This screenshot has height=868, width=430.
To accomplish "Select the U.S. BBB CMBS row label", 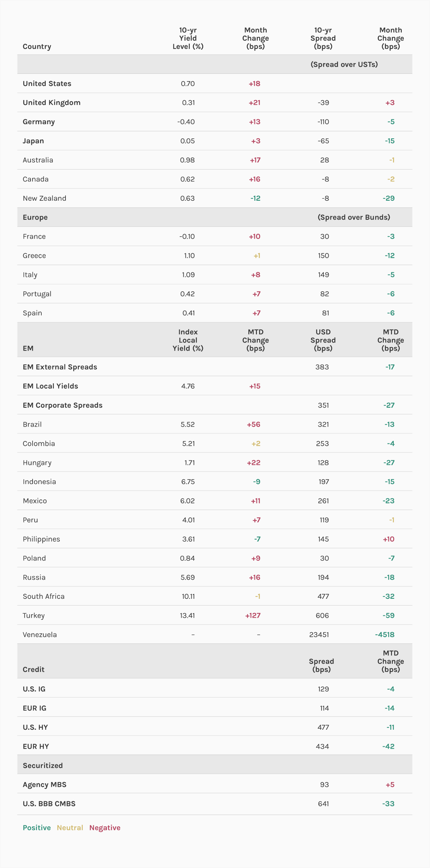I will pos(49,804).
